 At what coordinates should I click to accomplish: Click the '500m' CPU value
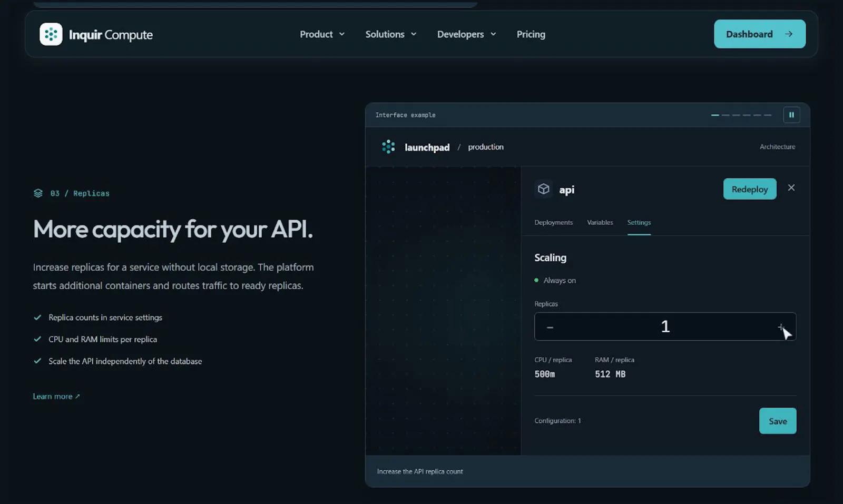(544, 374)
